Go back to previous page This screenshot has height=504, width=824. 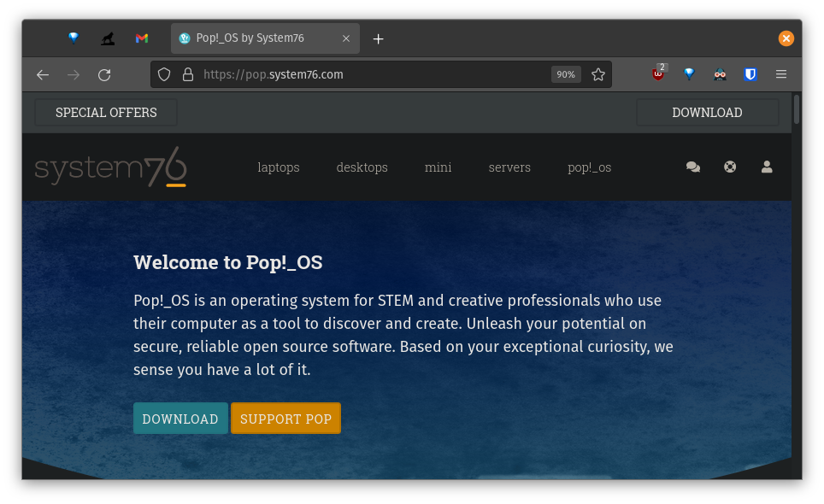43,75
